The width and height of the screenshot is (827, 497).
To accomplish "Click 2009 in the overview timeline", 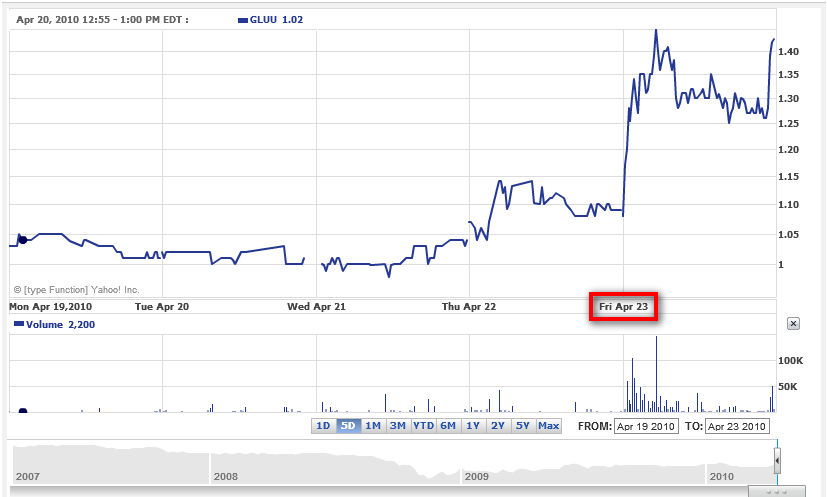I will (x=478, y=477).
